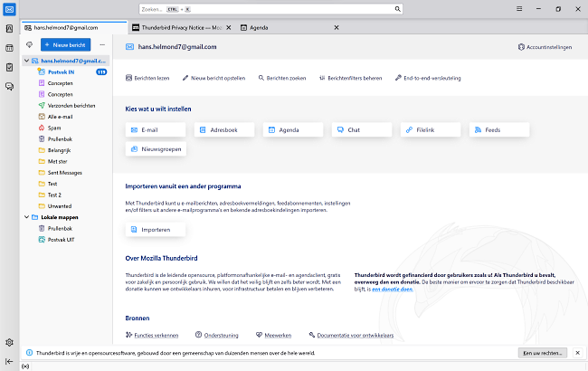Close the Agenda tab
588x371 pixels.
click(x=337, y=27)
